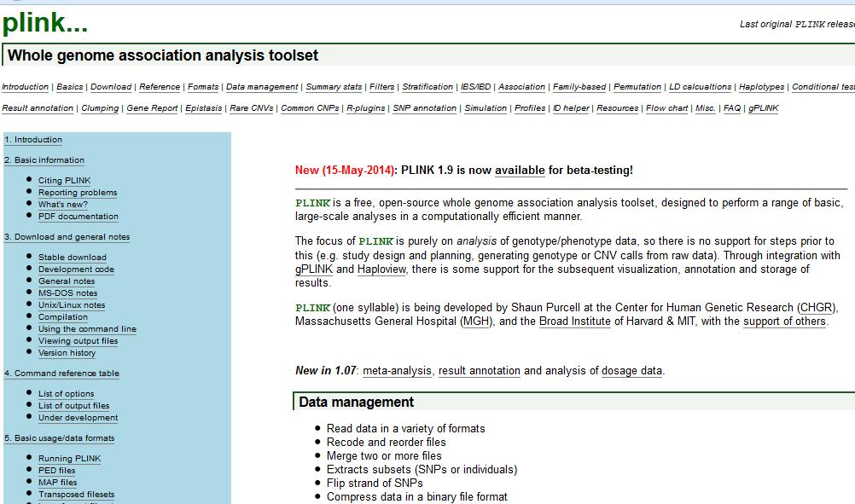Open Reporting problems in sidebar
This screenshot has width=855, height=504.
(x=78, y=193)
